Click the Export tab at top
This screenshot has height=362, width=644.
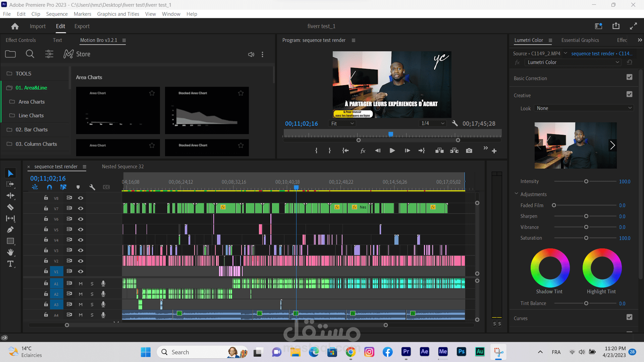tap(82, 26)
